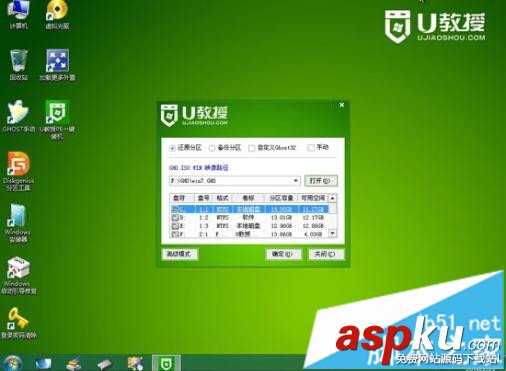Click the Windows Start orb
506x371 pixels.
click(12, 363)
